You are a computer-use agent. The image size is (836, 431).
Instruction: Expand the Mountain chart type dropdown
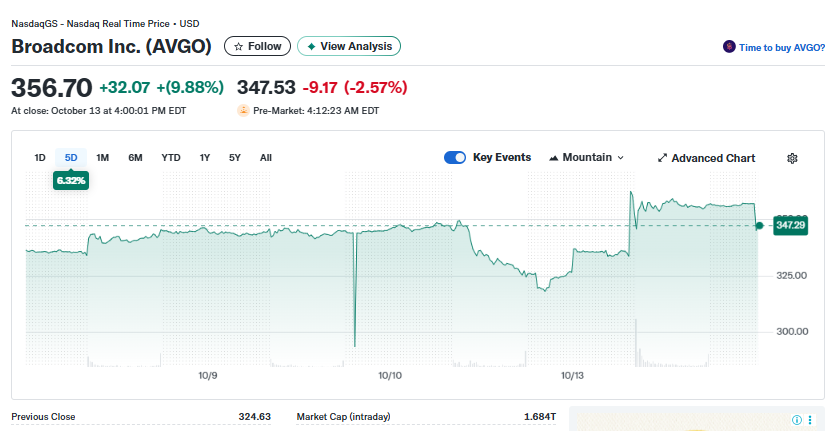click(620, 158)
